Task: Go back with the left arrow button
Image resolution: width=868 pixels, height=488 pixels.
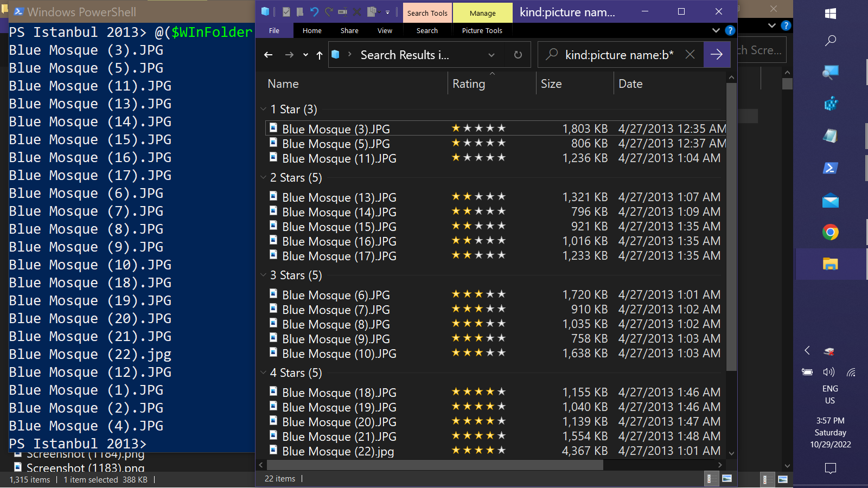Action: [268, 55]
